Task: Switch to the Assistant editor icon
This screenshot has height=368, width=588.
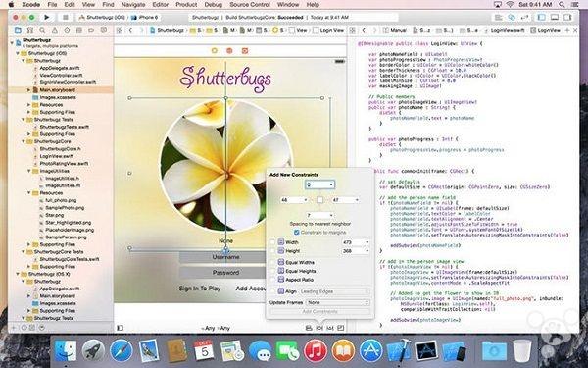Action: [512, 17]
